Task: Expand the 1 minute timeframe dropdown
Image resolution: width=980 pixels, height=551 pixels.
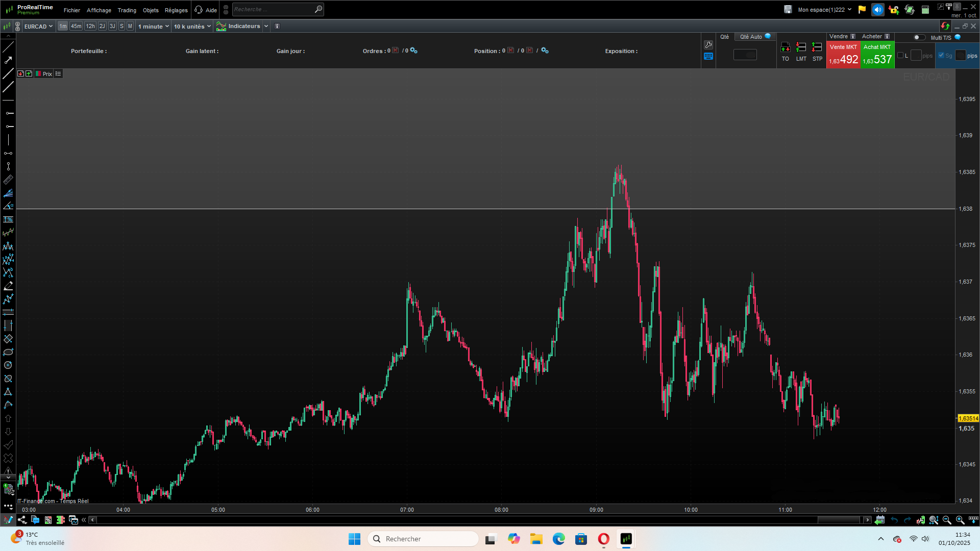Action: pos(153,26)
